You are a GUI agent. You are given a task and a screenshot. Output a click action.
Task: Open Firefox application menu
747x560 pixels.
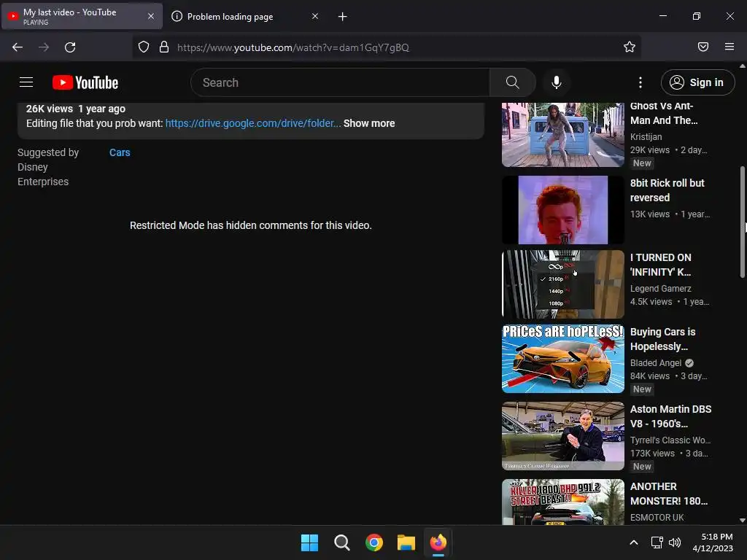[729, 47]
